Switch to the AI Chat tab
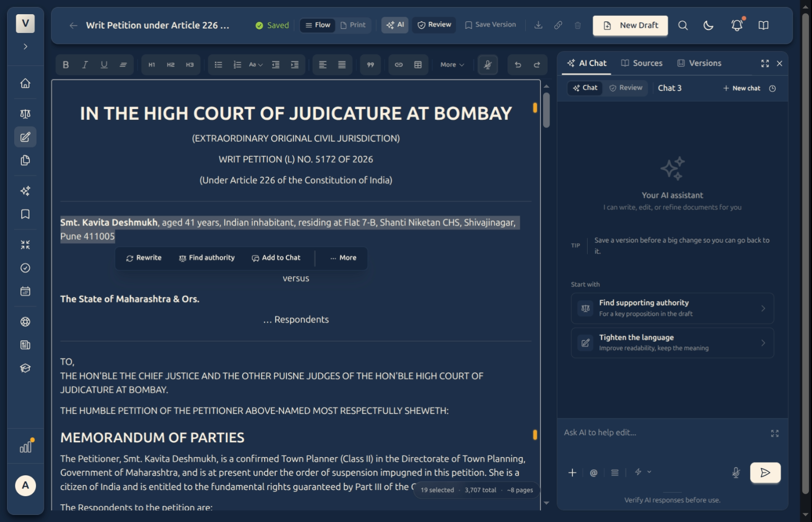812x522 pixels. 587,63
